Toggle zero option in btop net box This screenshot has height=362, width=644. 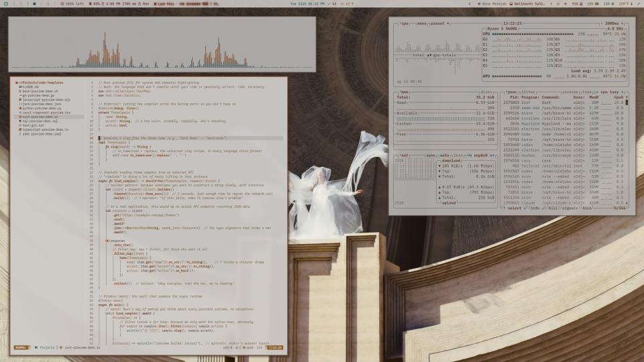click(x=458, y=155)
